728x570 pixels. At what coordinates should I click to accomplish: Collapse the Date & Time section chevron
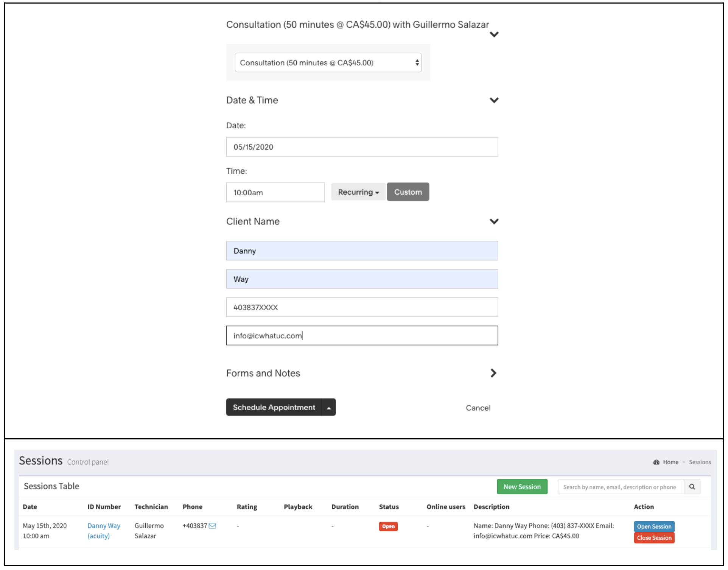(x=494, y=100)
